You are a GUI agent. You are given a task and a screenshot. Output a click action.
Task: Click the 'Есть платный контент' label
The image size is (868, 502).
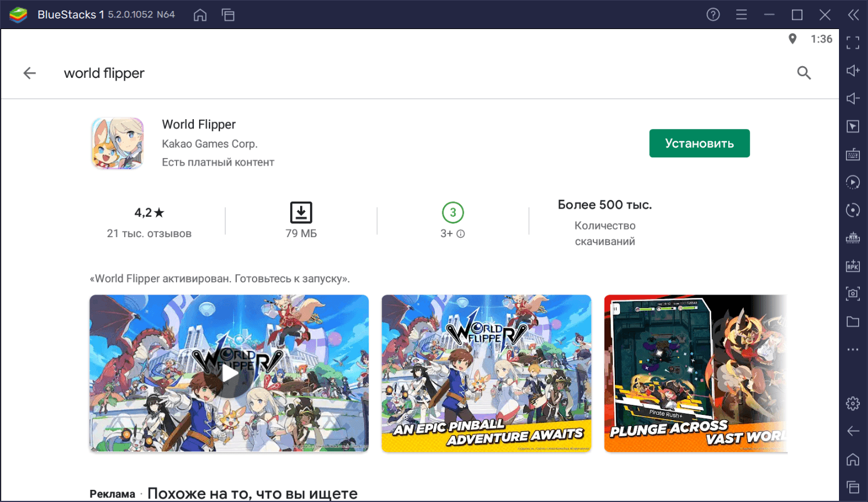pos(218,162)
